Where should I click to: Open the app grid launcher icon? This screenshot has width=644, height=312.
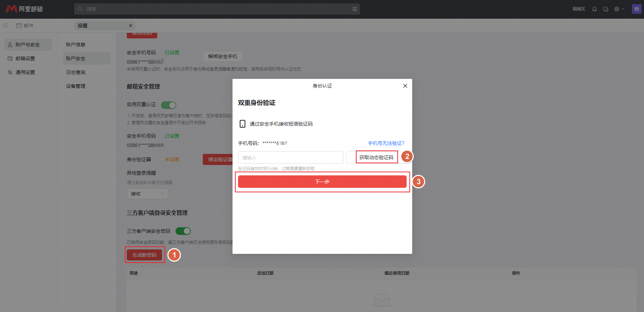5,26
